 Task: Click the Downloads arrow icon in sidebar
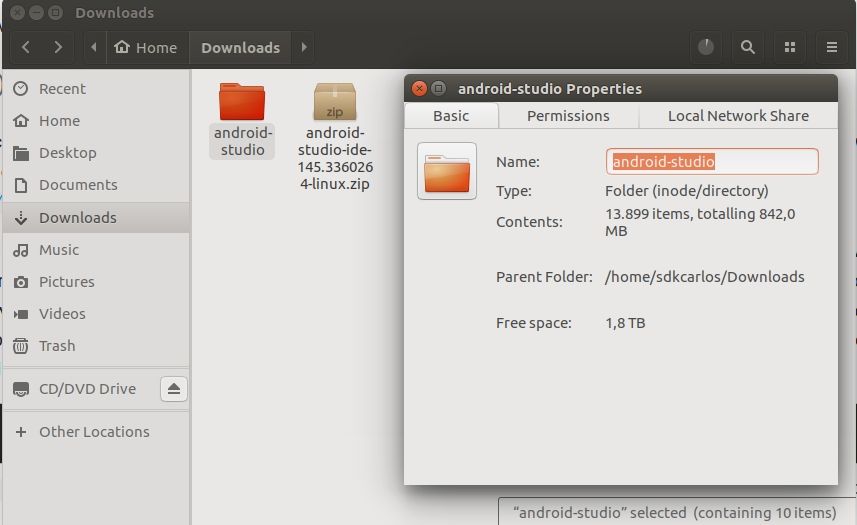[x=21, y=218]
